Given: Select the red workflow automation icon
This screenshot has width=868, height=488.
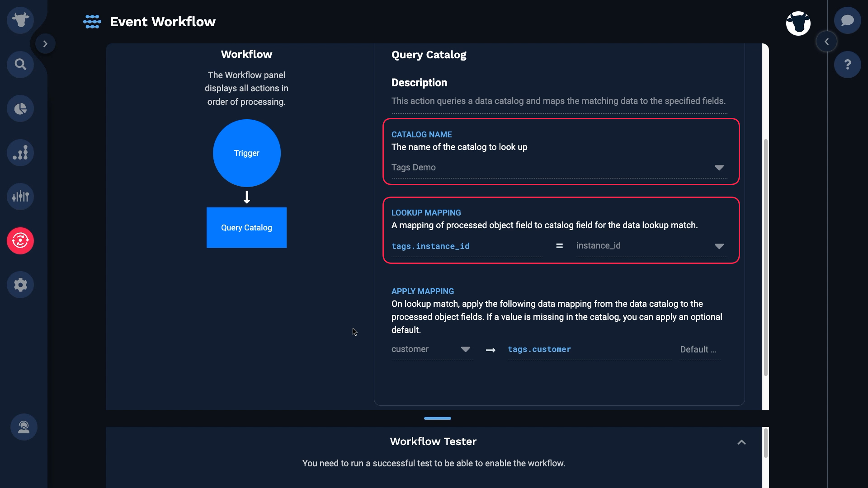Looking at the screenshot, I should click(x=20, y=241).
